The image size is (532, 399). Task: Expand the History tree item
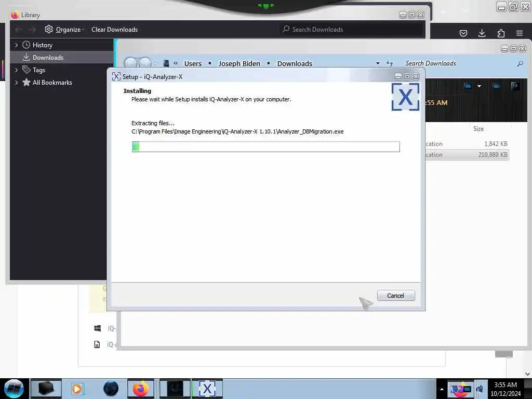point(16,45)
